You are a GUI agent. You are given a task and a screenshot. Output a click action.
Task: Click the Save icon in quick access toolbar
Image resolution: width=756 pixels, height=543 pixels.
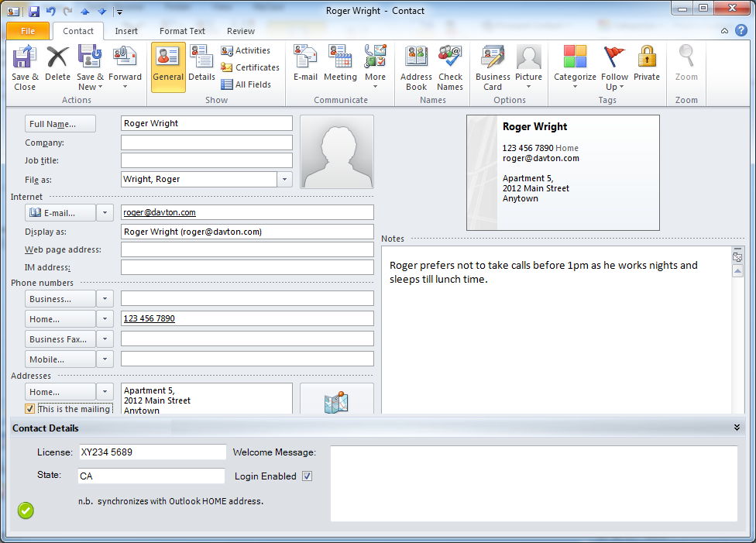(34, 12)
